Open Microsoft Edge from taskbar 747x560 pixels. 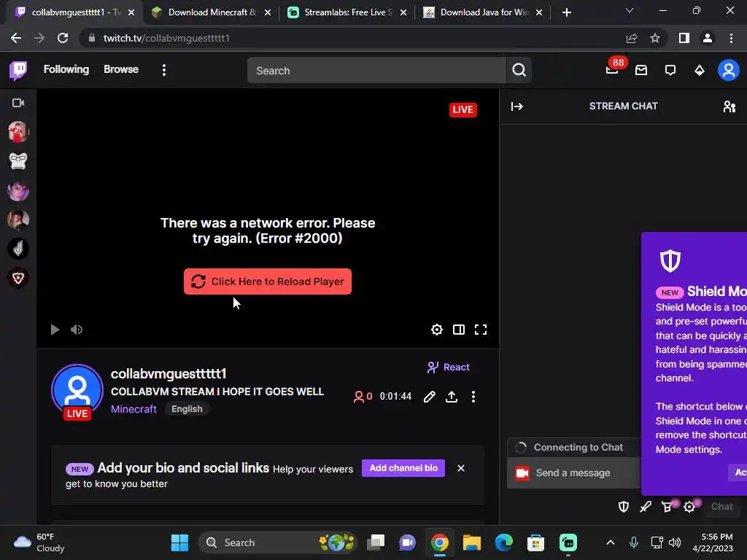coord(503,542)
